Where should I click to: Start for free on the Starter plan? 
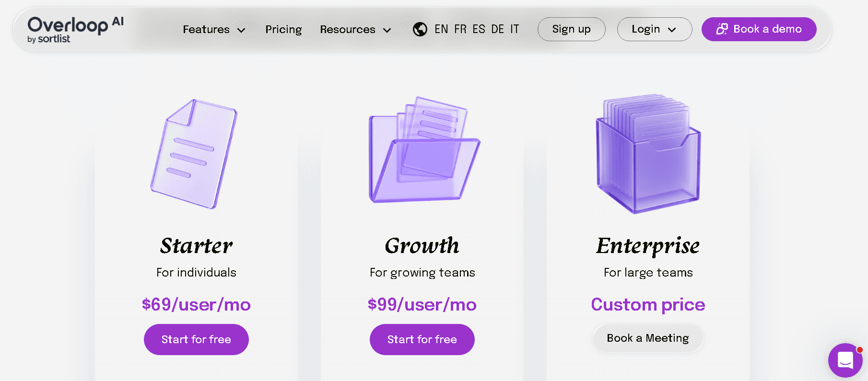pyautogui.click(x=196, y=339)
